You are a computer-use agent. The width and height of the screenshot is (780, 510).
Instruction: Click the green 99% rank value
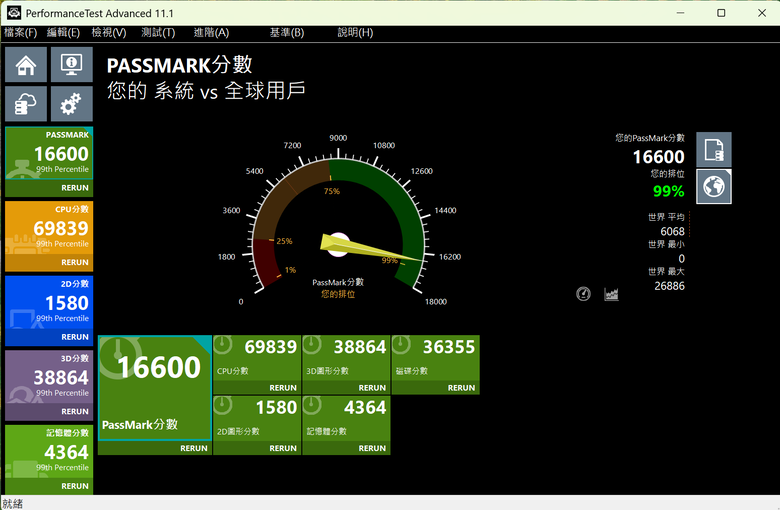pos(669,191)
